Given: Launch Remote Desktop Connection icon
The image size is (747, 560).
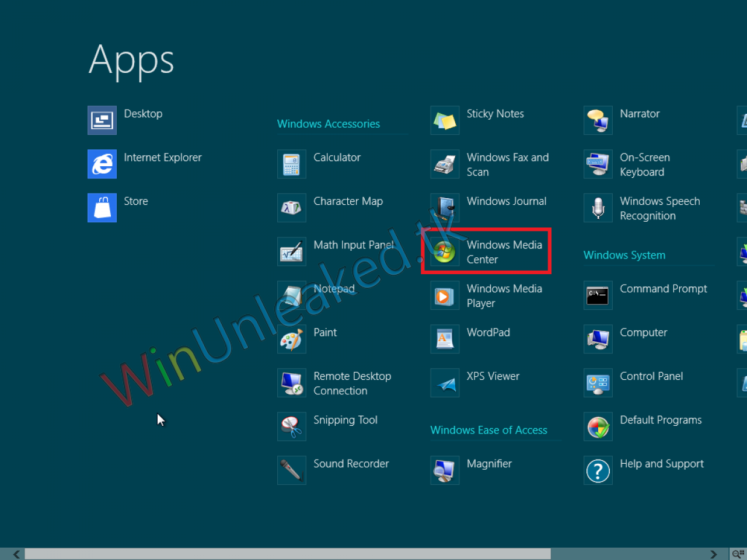Looking at the screenshot, I should click(292, 383).
